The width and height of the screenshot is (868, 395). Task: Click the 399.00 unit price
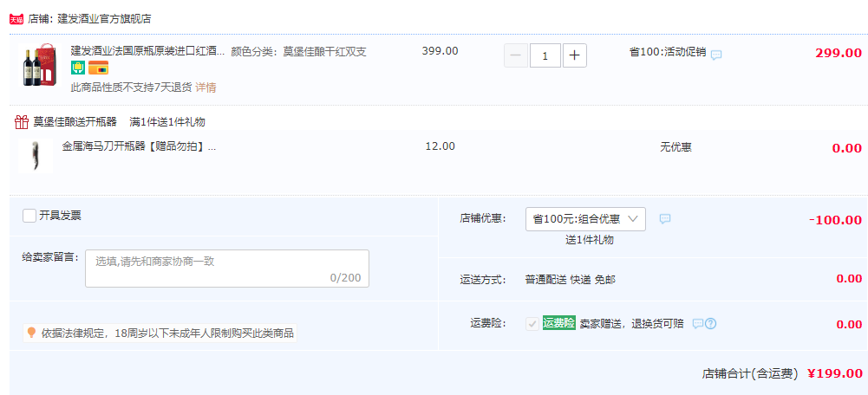click(441, 51)
